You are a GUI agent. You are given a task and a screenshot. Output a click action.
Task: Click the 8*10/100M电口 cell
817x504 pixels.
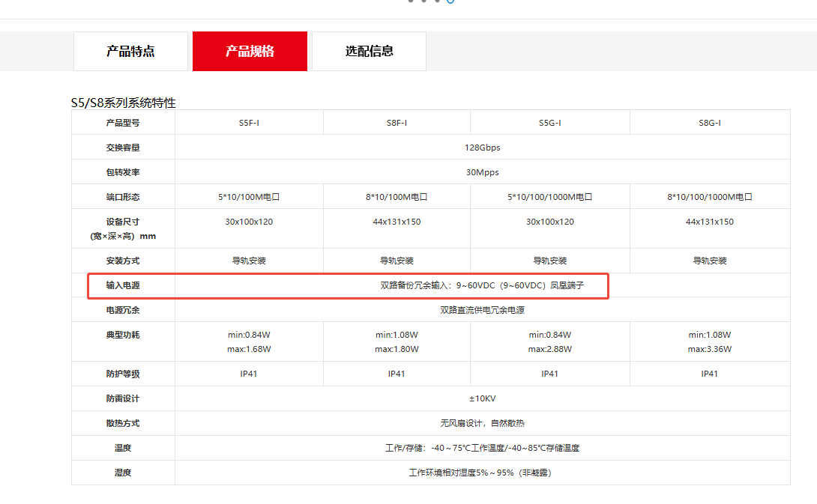[397, 197]
